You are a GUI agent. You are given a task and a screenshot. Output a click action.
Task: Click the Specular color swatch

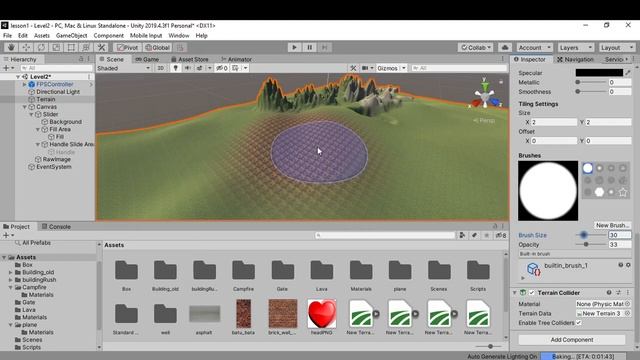[599, 73]
